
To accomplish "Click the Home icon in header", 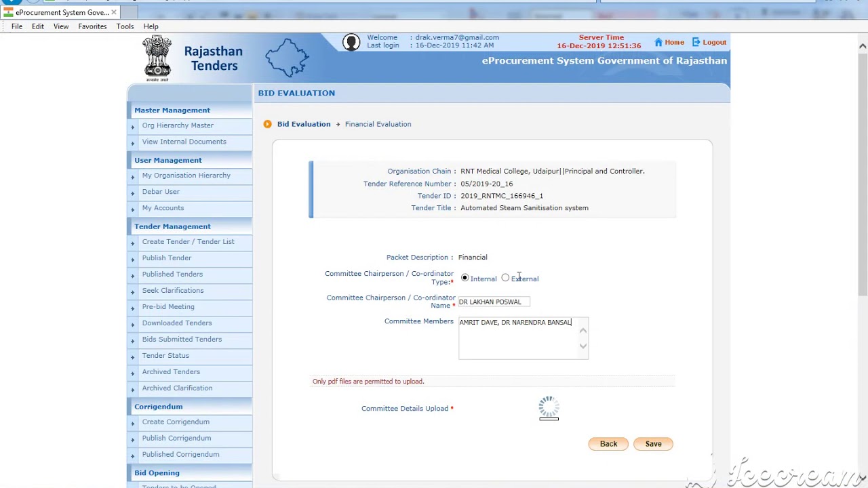I will [658, 42].
